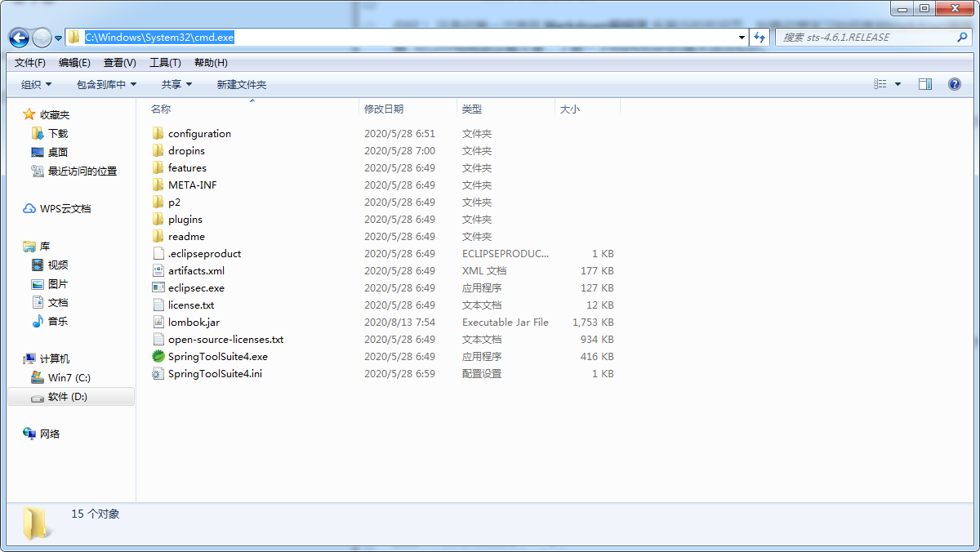Click the SpringToolSuite4.exe green leaf icon
The image size is (980, 552).
158,357
